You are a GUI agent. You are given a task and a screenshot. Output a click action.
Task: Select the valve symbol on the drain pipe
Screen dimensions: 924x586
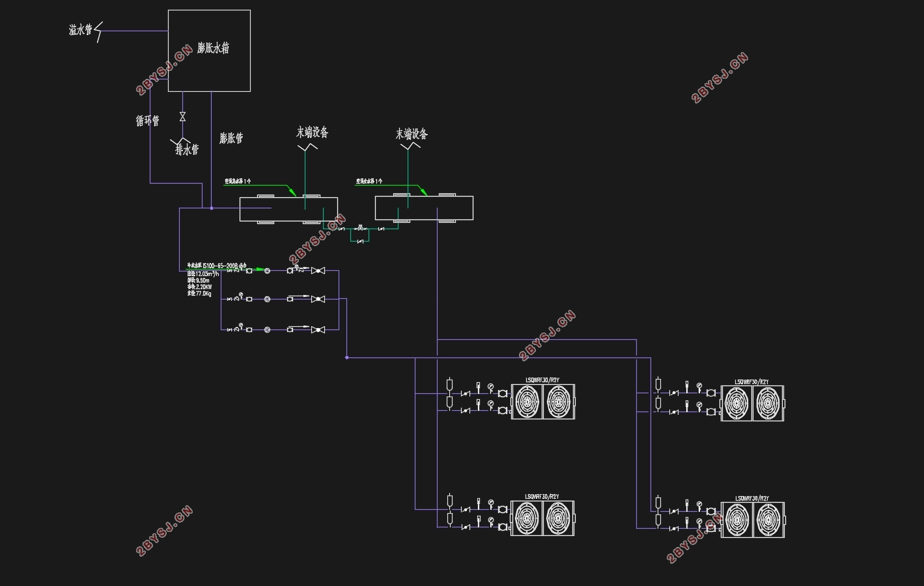[x=182, y=117]
